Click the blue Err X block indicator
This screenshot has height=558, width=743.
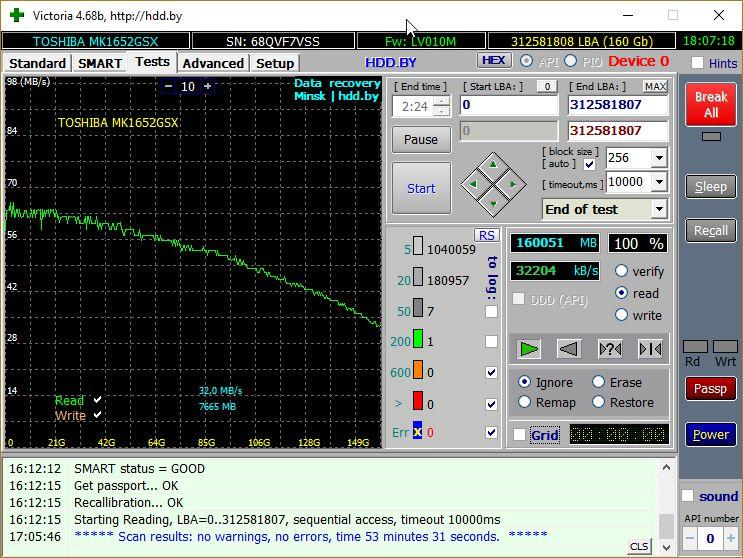[x=417, y=430]
